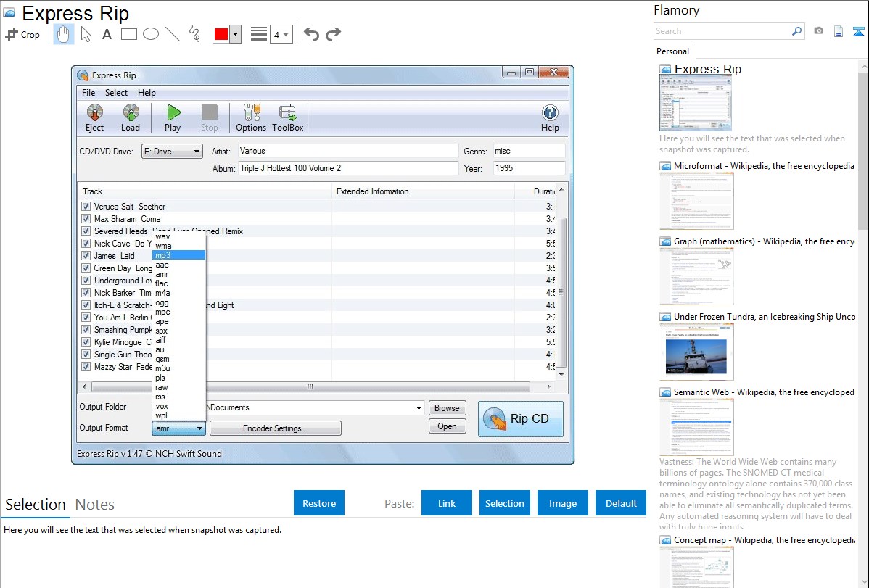Switch to the Selection tab
Screen dimensions: 869x588
click(36, 505)
